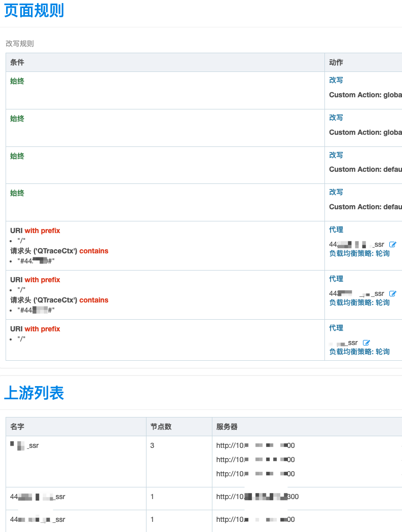Click the second 始终 condition

[17, 119]
